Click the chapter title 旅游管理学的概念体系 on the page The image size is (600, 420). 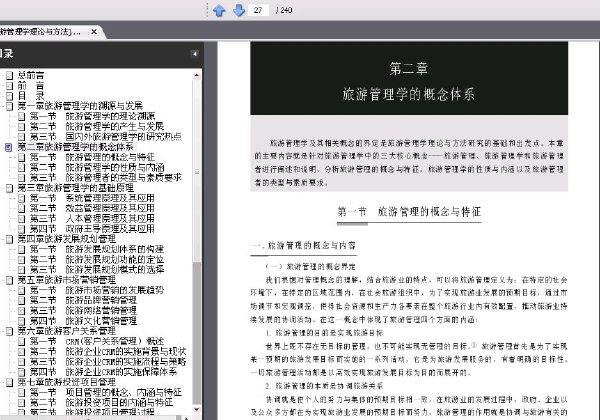(409, 94)
